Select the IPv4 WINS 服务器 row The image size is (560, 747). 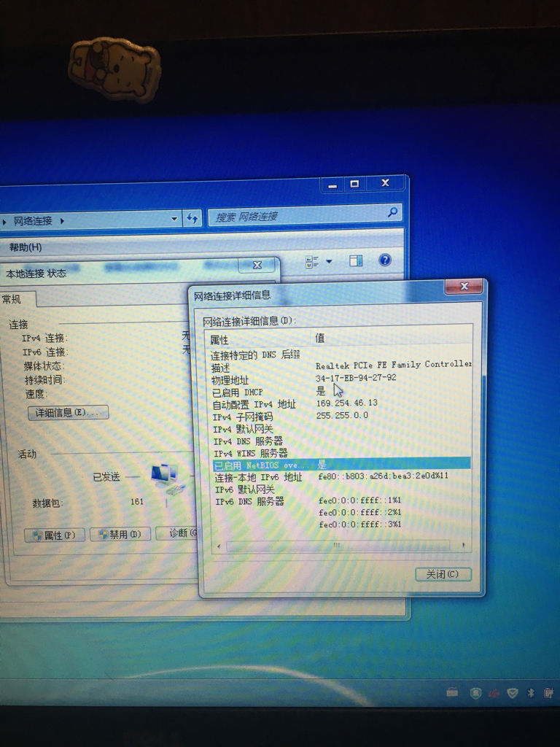click(x=341, y=452)
